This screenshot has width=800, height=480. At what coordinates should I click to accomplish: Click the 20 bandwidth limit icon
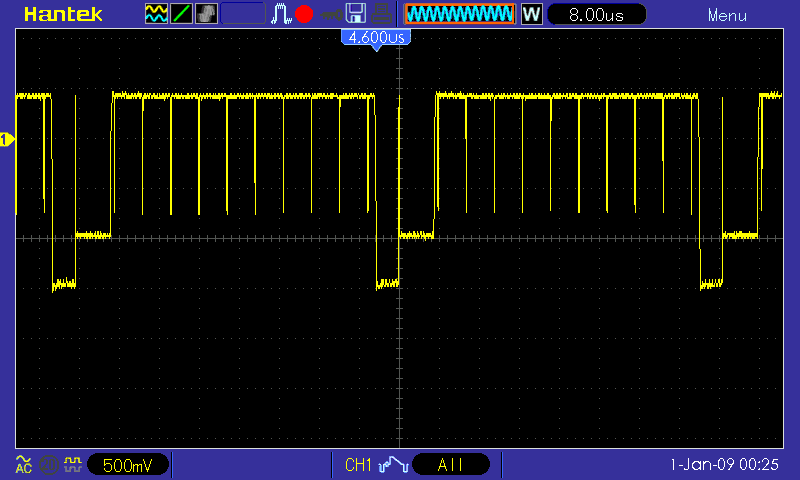(x=49, y=465)
